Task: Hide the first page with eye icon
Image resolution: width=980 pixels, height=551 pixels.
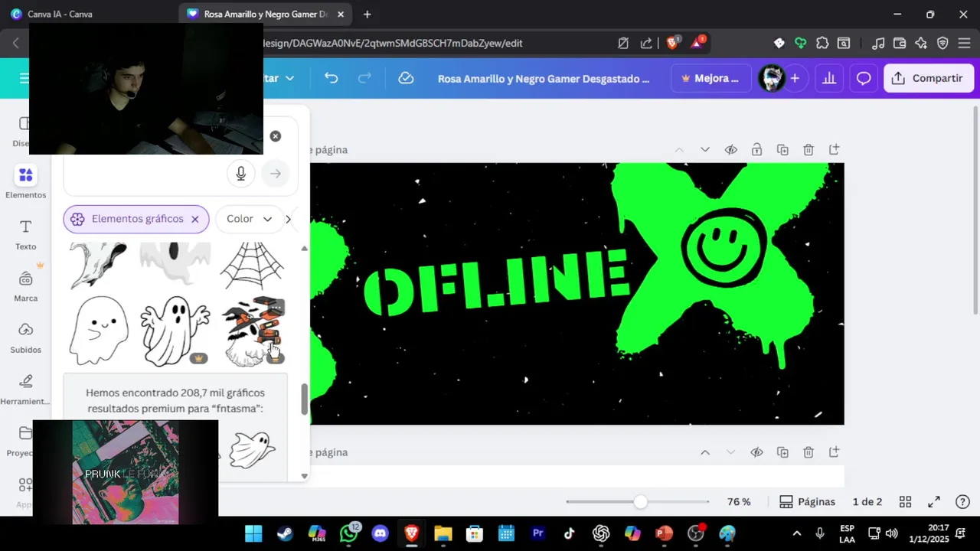Action: [x=730, y=149]
